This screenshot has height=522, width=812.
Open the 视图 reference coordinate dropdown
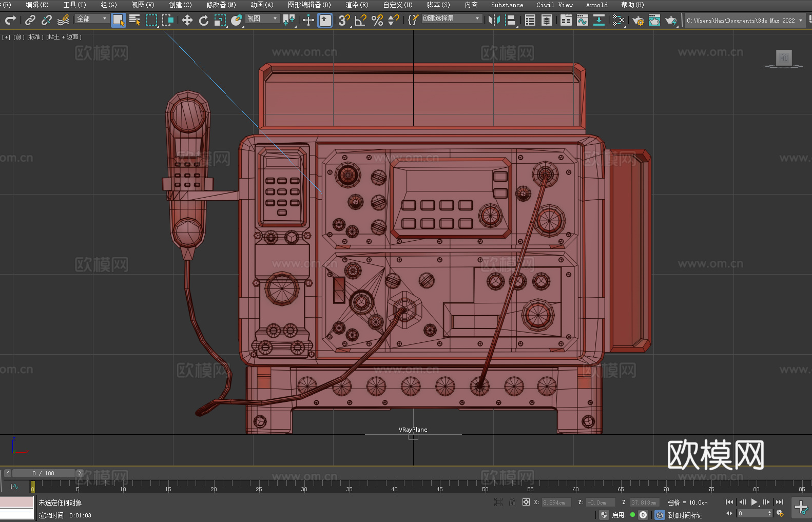click(262, 18)
